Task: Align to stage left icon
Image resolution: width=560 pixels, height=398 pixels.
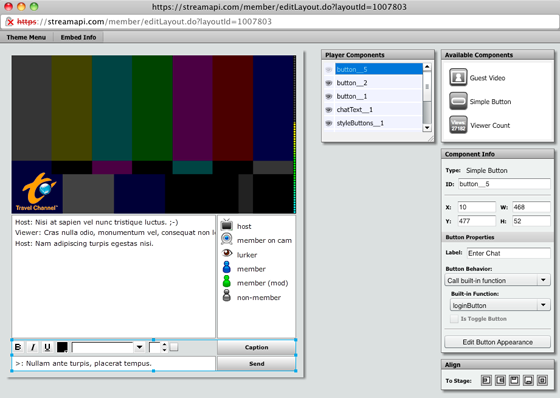Action: click(486, 380)
